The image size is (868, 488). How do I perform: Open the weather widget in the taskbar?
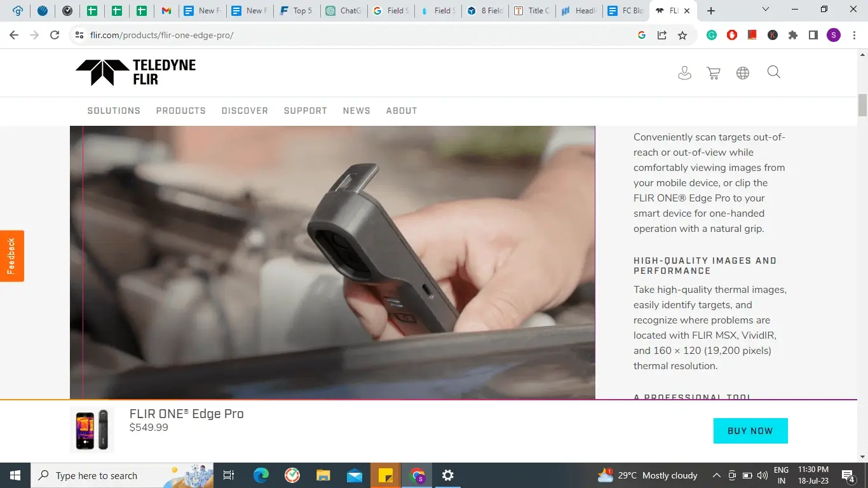pyautogui.click(x=641, y=475)
